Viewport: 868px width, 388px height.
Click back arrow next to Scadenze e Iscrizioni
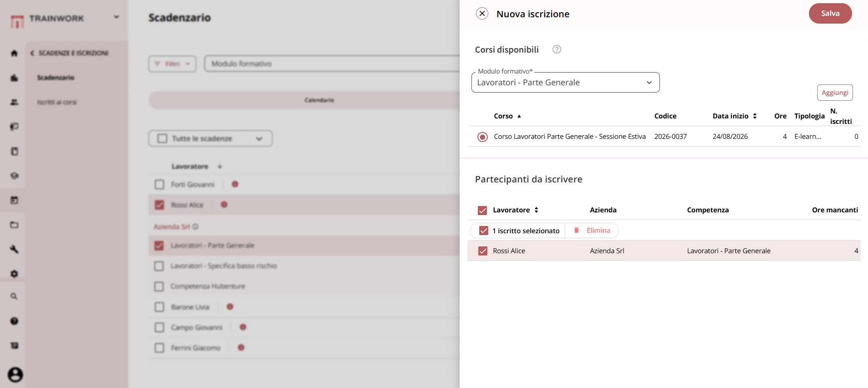click(32, 53)
